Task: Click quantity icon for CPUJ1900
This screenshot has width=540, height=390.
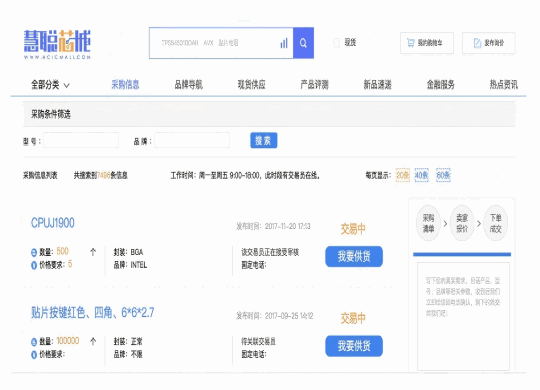Action: point(34,253)
